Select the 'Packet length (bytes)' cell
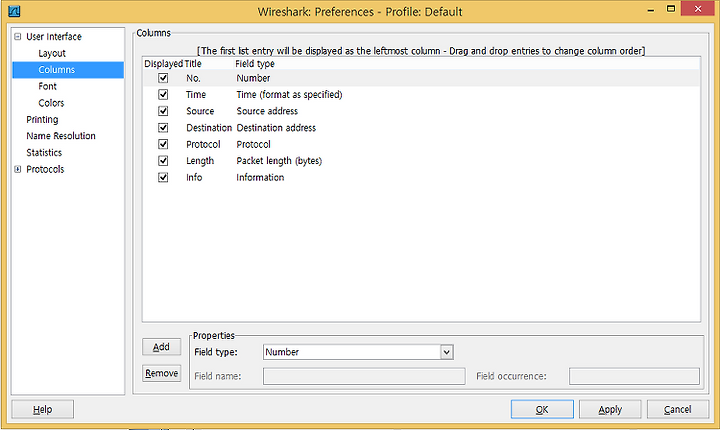The height and width of the screenshot is (430, 720). (279, 161)
